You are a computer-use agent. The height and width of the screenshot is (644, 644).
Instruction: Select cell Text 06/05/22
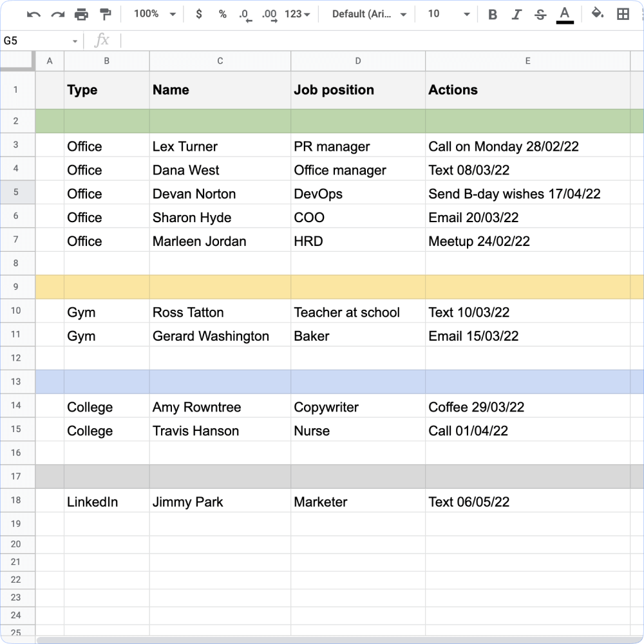tap(528, 500)
